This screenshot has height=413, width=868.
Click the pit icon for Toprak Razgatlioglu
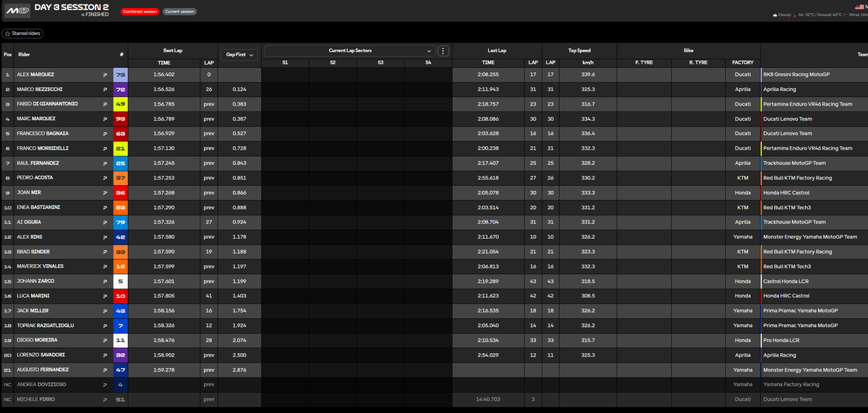105,325
